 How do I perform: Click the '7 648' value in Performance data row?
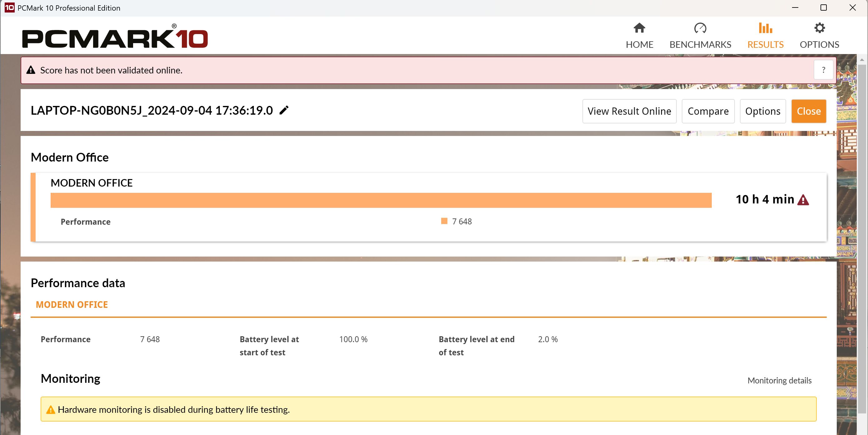(150, 339)
